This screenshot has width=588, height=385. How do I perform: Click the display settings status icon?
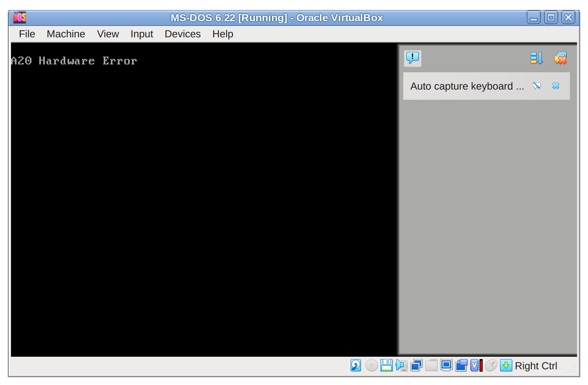point(446,365)
